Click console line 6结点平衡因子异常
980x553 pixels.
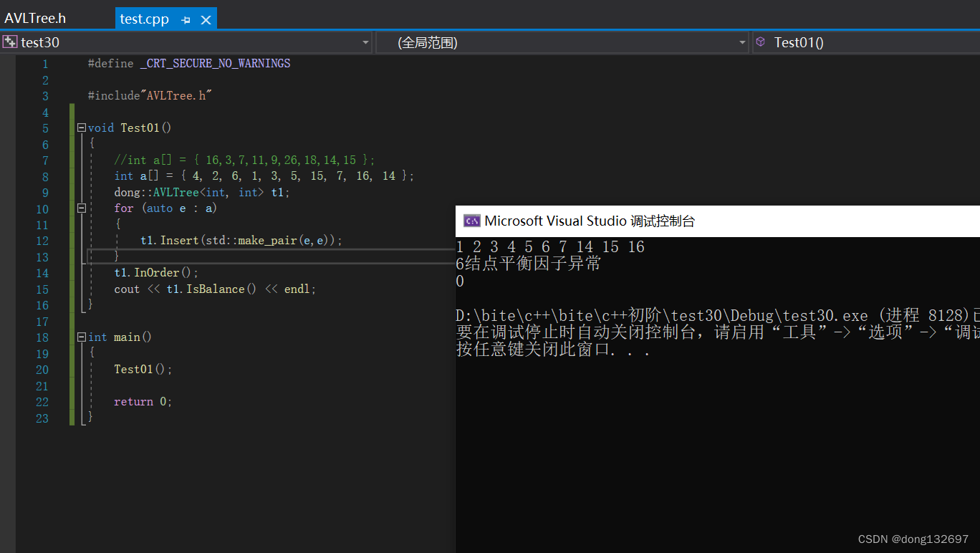[528, 264]
